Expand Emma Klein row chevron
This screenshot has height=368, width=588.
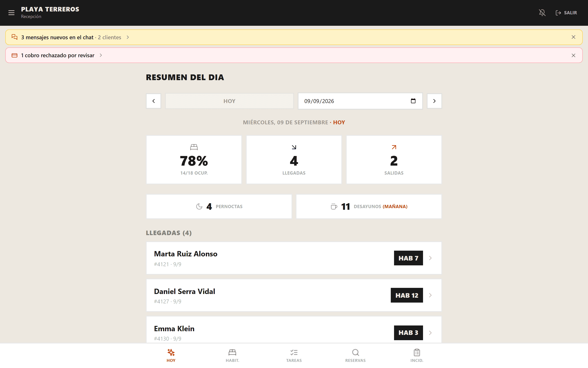[x=430, y=333]
